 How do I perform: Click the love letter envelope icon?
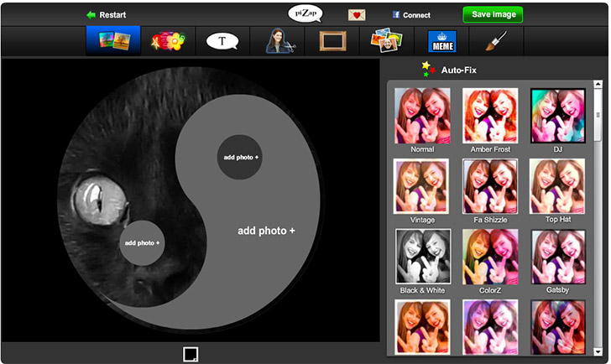click(357, 15)
